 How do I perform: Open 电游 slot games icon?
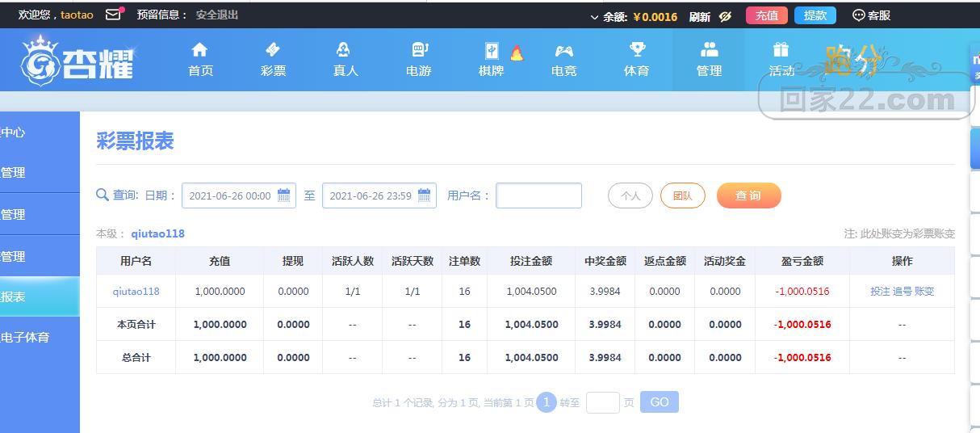click(418, 49)
